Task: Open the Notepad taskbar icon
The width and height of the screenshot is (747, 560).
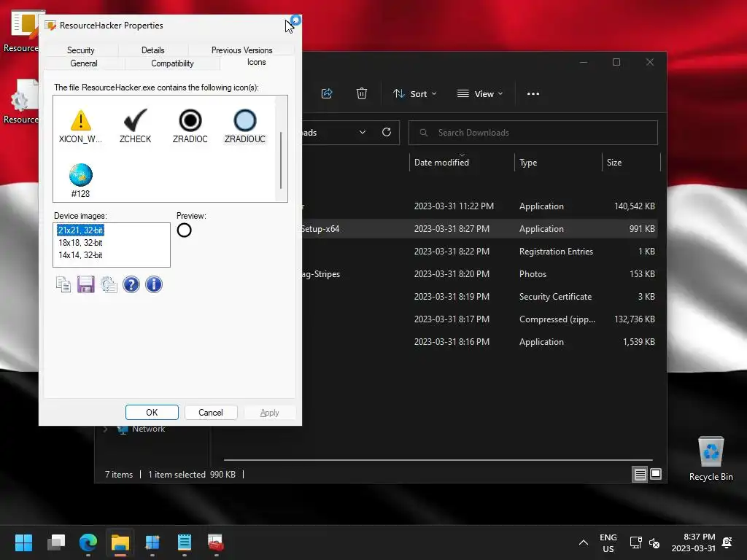Action: [x=185, y=542]
